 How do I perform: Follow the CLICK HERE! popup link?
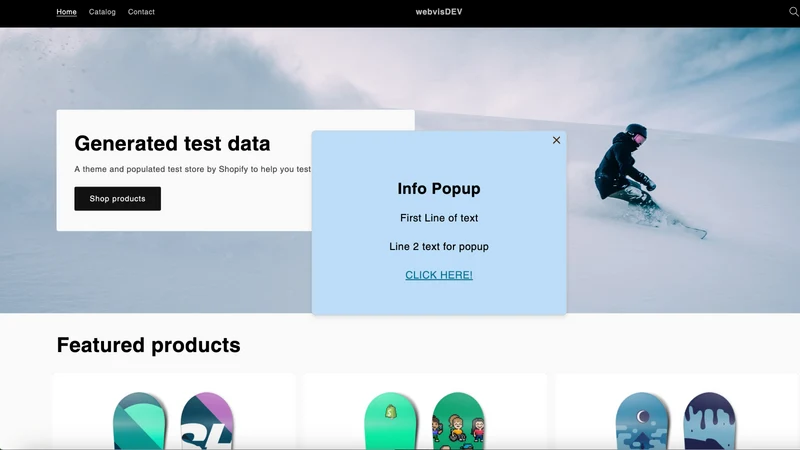(439, 275)
